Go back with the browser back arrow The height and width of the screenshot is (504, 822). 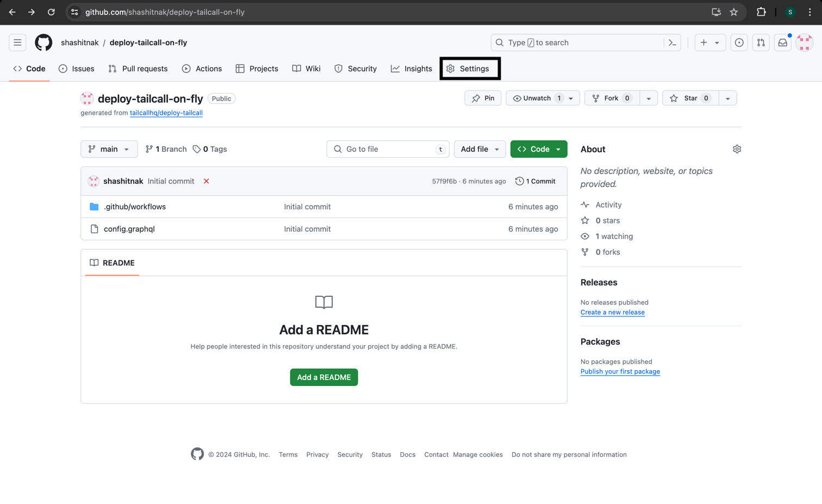coord(12,12)
